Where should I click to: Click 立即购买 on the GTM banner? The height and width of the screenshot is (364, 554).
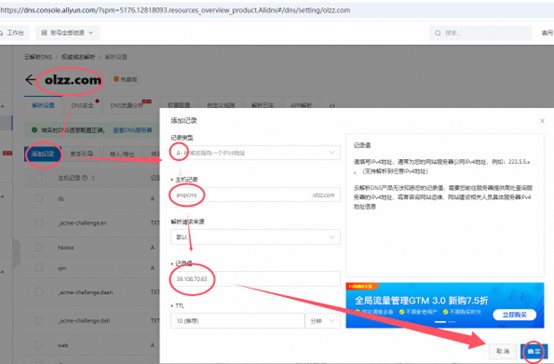(514, 315)
